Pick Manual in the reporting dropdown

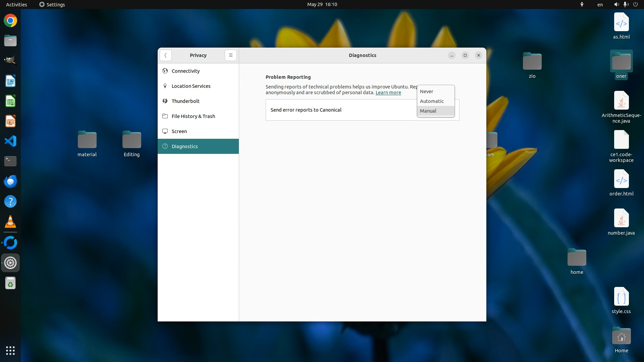click(x=428, y=111)
